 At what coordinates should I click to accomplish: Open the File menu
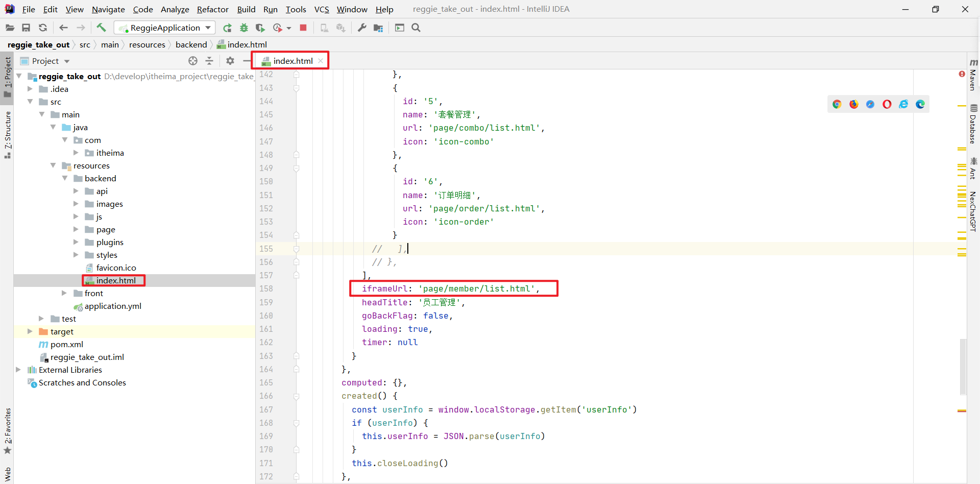[29, 9]
